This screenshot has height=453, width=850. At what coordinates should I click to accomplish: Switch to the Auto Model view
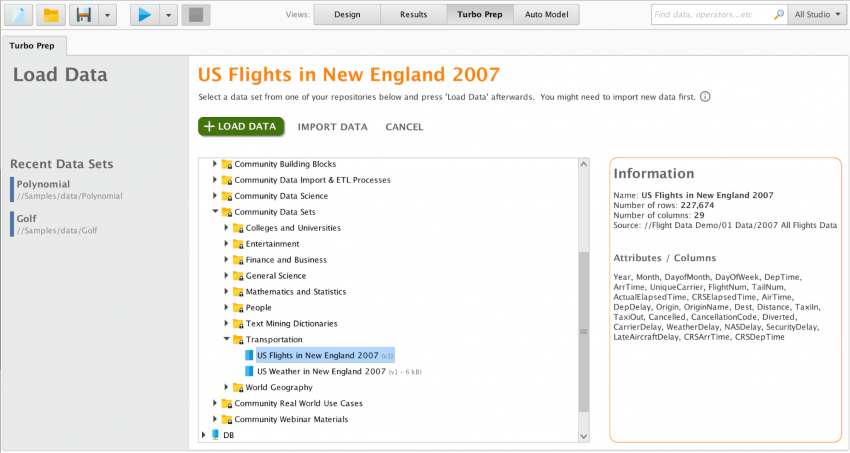pyautogui.click(x=546, y=15)
